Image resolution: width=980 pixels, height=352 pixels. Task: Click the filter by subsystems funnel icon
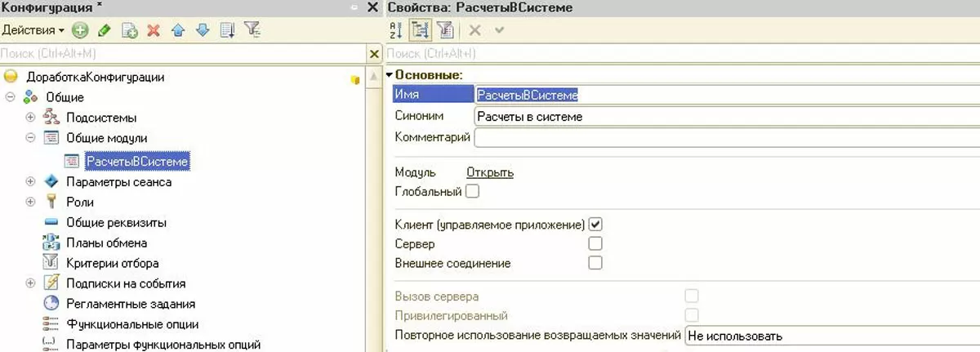(252, 30)
